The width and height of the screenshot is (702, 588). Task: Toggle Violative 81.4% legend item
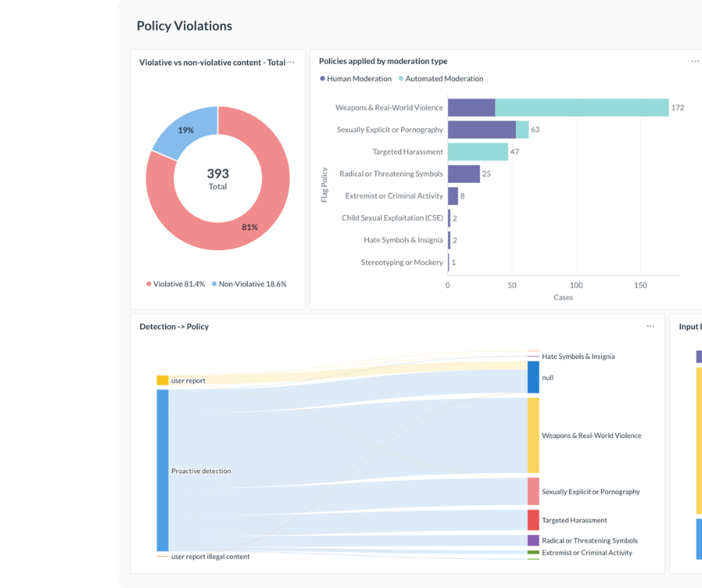coord(175,284)
